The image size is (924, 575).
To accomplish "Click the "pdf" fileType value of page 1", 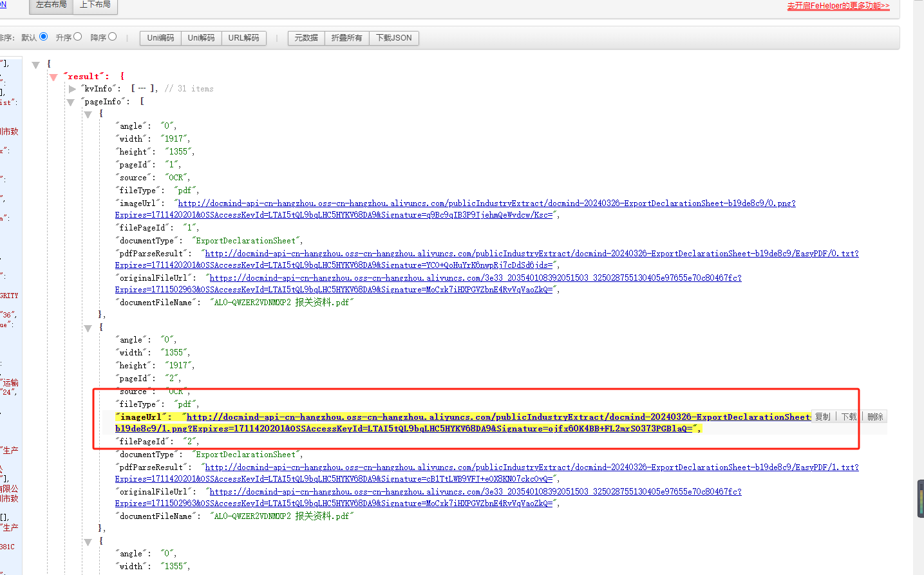I will coord(184,191).
